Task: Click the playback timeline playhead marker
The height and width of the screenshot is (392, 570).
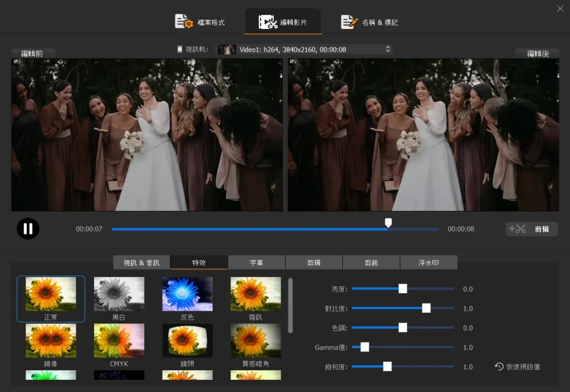Action: tap(388, 223)
